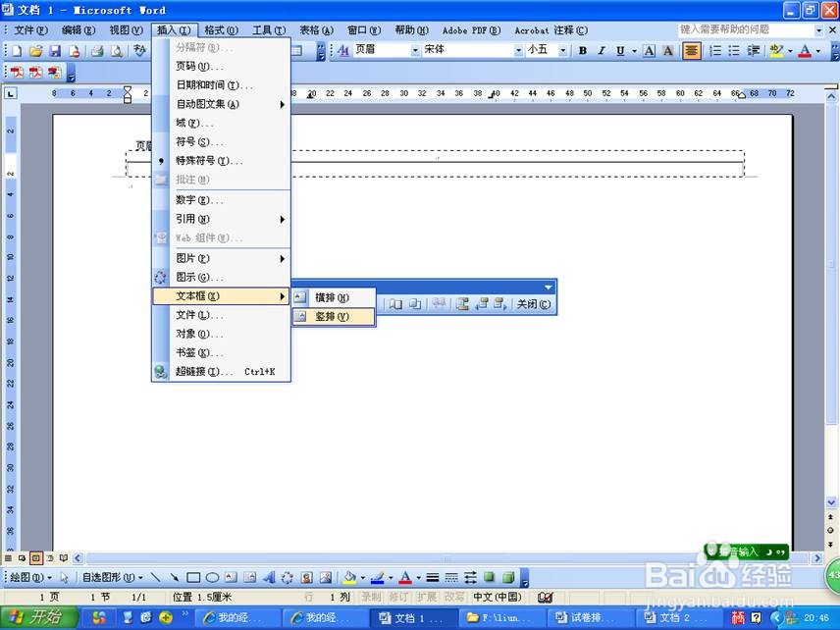Expand 引用 submenu

click(x=221, y=219)
